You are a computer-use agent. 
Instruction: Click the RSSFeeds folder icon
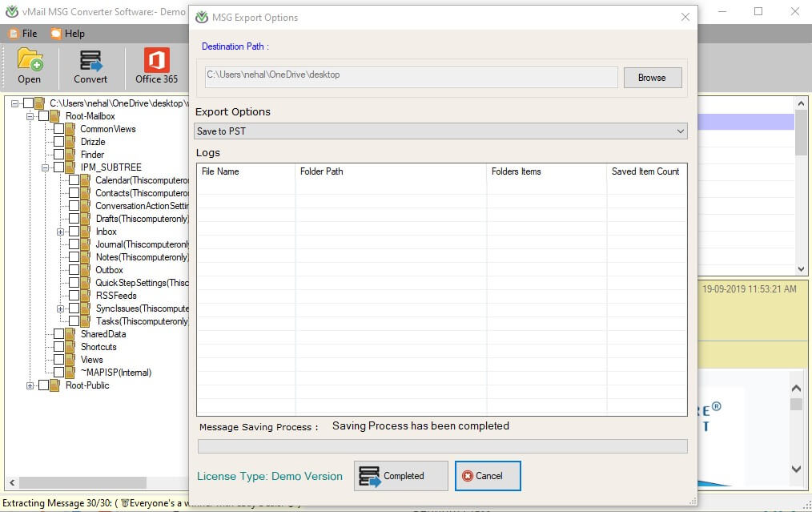[86, 296]
